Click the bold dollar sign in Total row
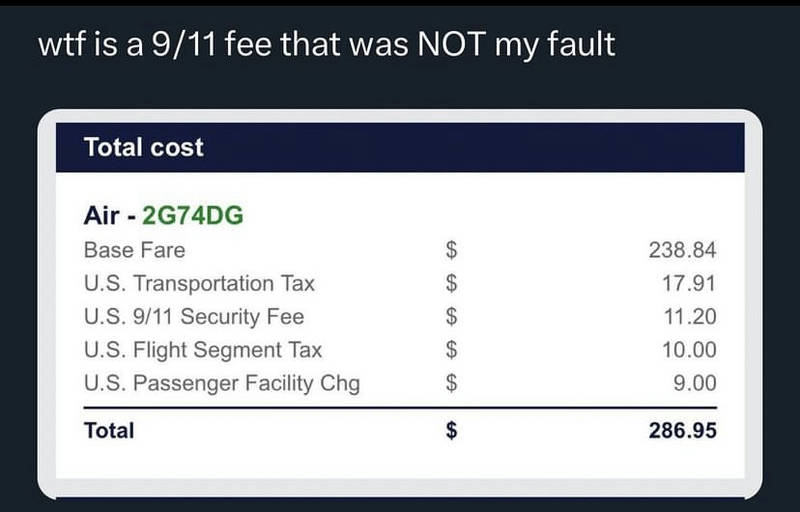The height and width of the screenshot is (512, 800). [452, 430]
